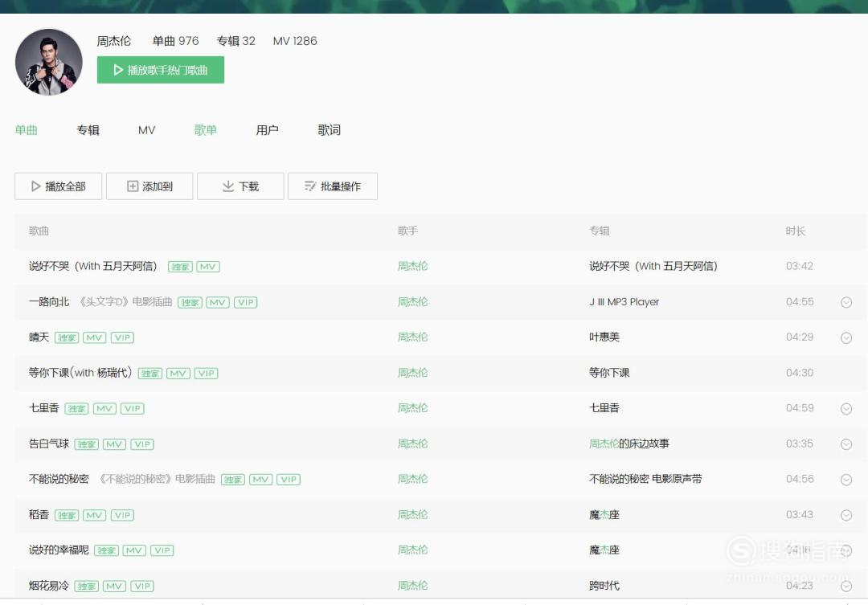
Task: Click the 独家 badge on 稻香 row
Action: coord(67,515)
